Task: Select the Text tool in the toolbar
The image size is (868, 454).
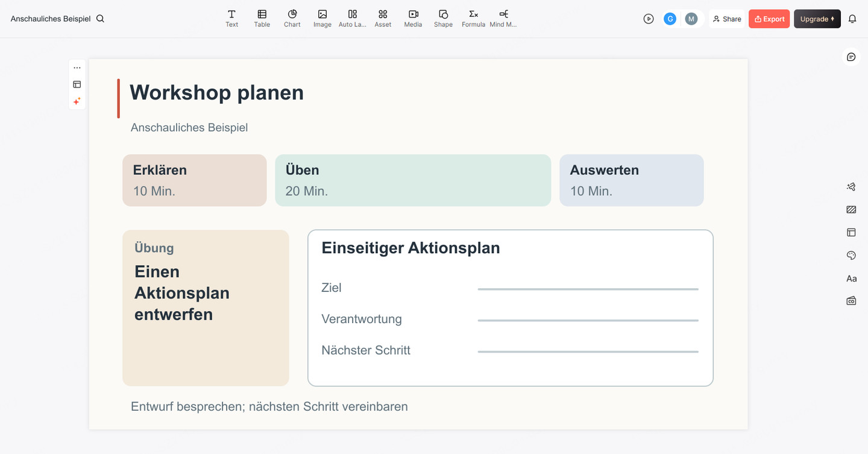Action: tap(231, 18)
